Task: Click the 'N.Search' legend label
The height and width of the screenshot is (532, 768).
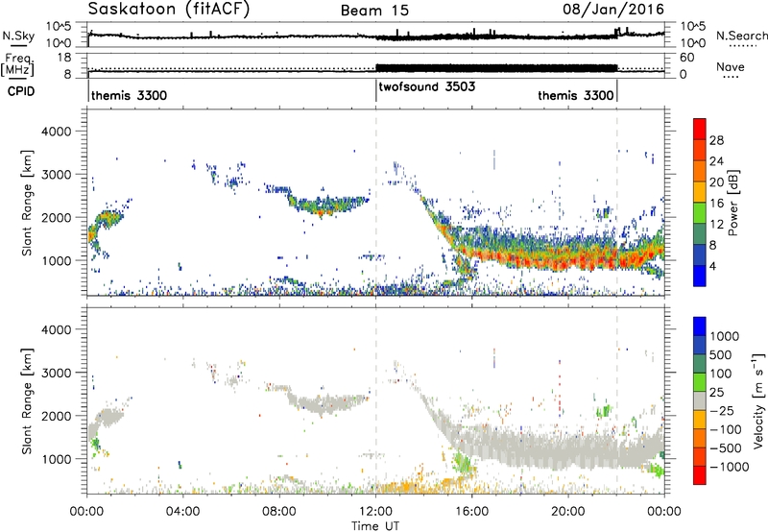Action: tap(741, 36)
